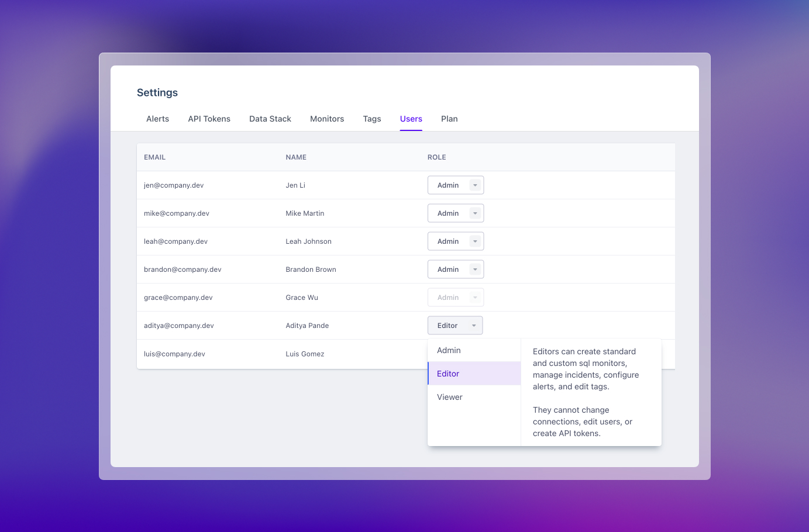809x532 pixels.
Task: Switch to the Plan tab
Action: coord(449,119)
